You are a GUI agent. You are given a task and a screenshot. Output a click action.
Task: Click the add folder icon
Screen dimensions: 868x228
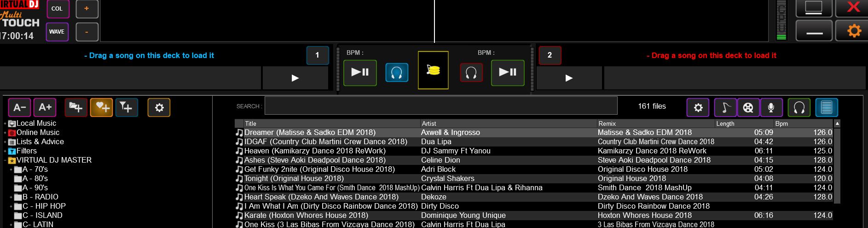pyautogui.click(x=76, y=107)
